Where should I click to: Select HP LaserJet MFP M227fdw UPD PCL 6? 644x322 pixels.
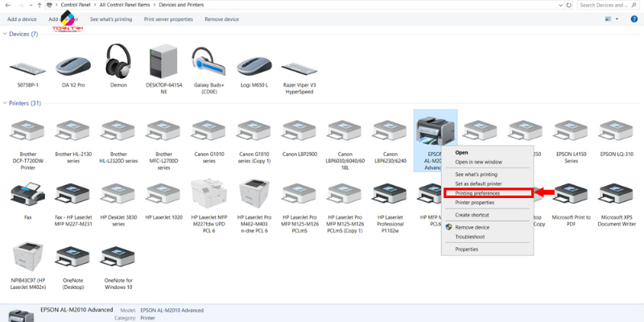tap(208, 193)
